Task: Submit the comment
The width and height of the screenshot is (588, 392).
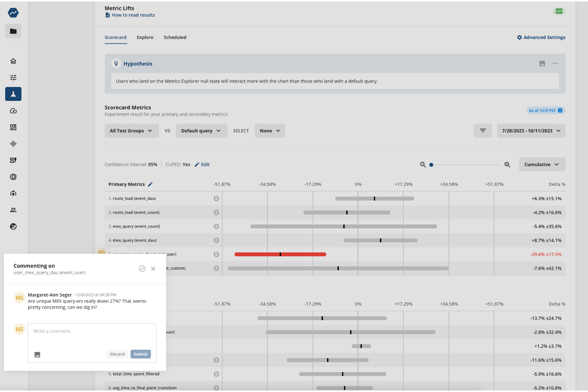Action: (141, 354)
